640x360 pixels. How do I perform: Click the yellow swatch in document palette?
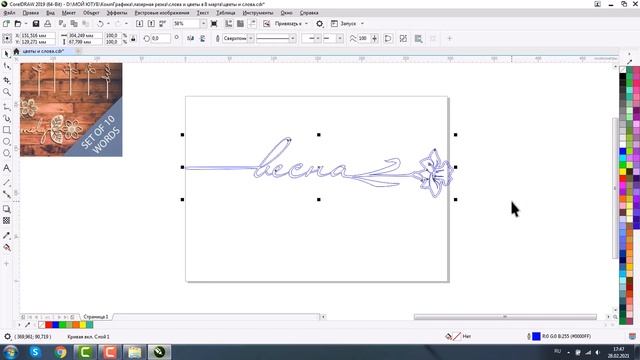(83, 325)
